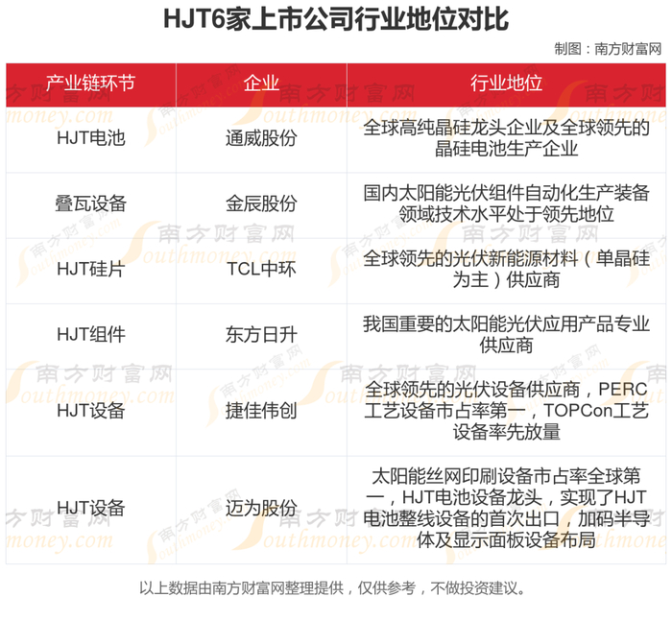This screenshot has width=672, height=621.
Task: Click the '迈为股份' company cell
Action: pos(261,509)
